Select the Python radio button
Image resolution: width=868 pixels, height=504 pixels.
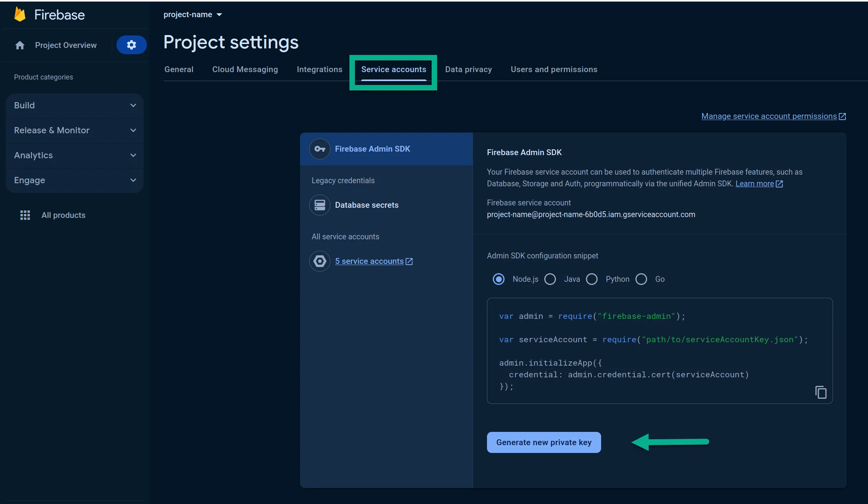pos(592,279)
